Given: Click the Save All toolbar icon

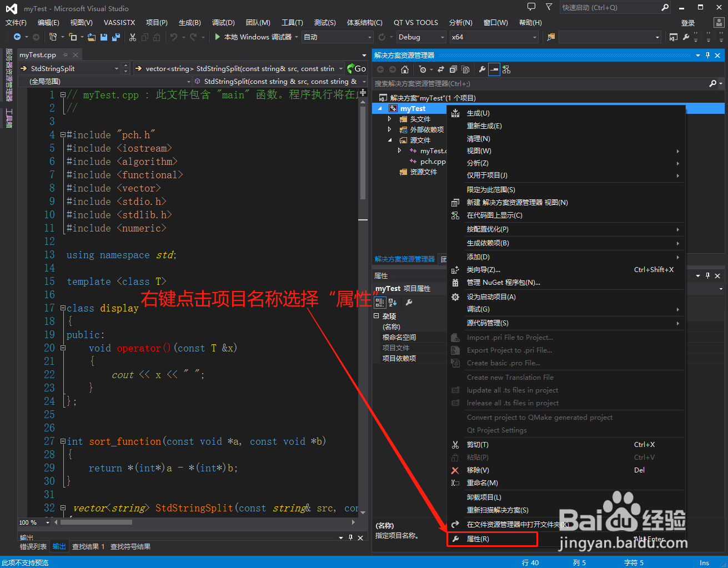Looking at the screenshot, I should (x=116, y=37).
